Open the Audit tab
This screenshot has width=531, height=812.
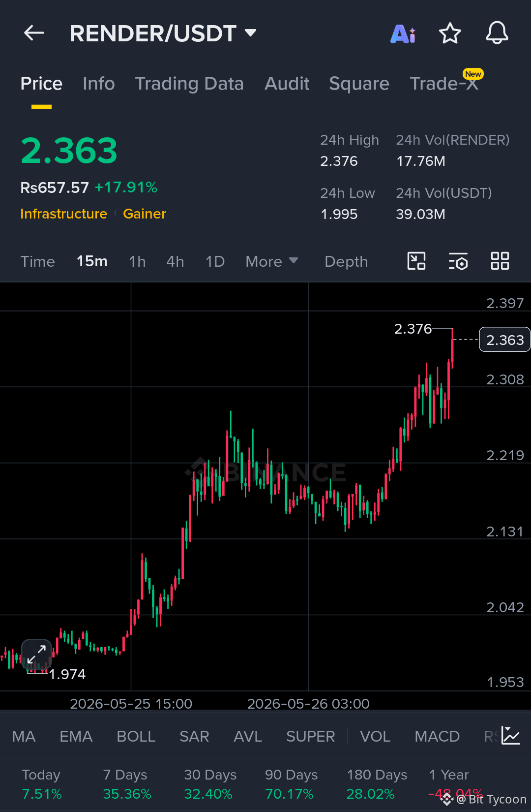[x=287, y=84]
